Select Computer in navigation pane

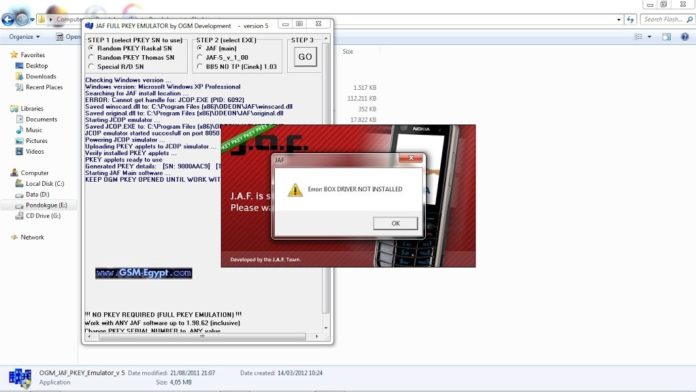(x=34, y=173)
